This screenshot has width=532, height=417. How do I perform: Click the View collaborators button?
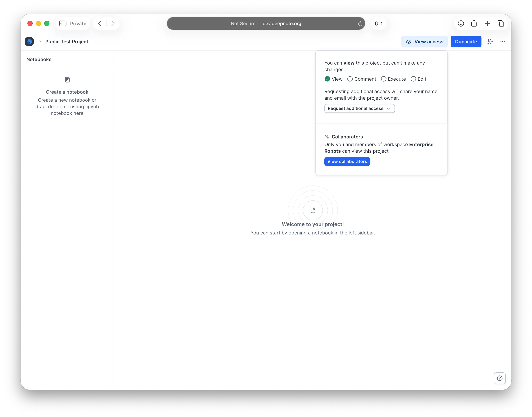(347, 161)
